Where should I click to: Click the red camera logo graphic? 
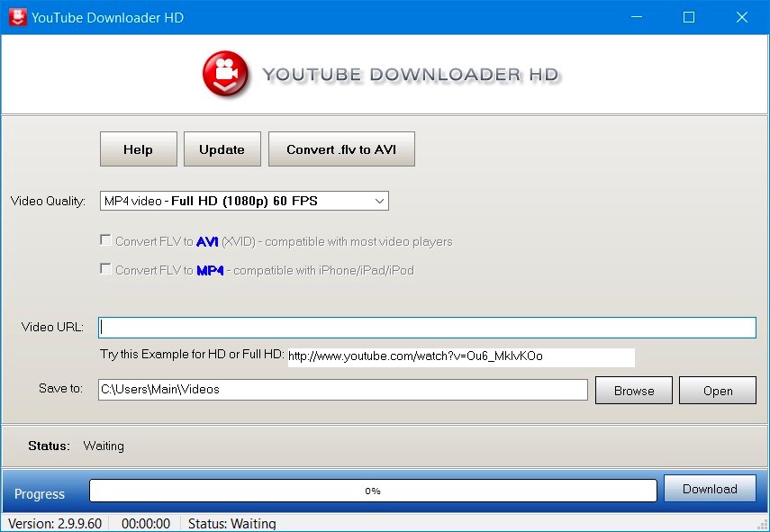[x=224, y=75]
